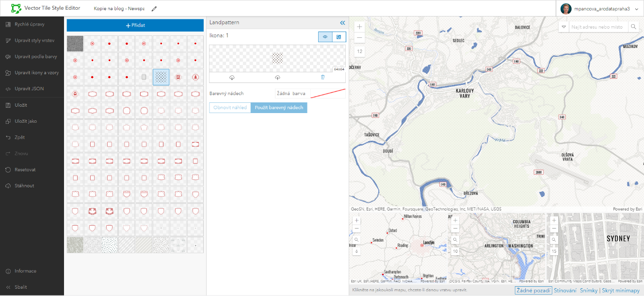Open search on the Washington minimap
Viewport: 644px width, 296px height.
(455, 240)
